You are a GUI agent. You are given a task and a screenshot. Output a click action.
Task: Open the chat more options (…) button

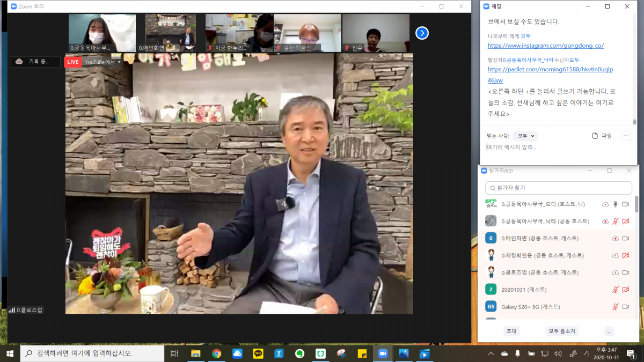(x=626, y=136)
